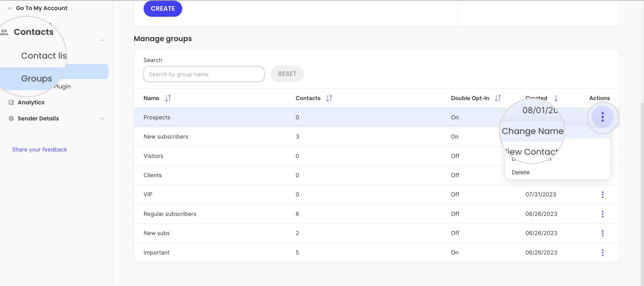The height and width of the screenshot is (286, 644).
Task: Click the CREATE button
Action: tap(163, 9)
